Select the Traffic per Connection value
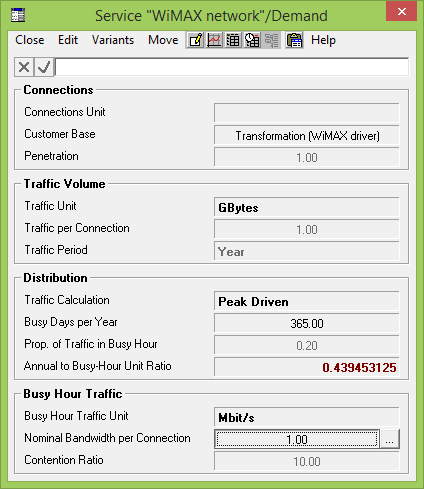The height and width of the screenshot is (489, 424). pyautogui.click(x=307, y=229)
